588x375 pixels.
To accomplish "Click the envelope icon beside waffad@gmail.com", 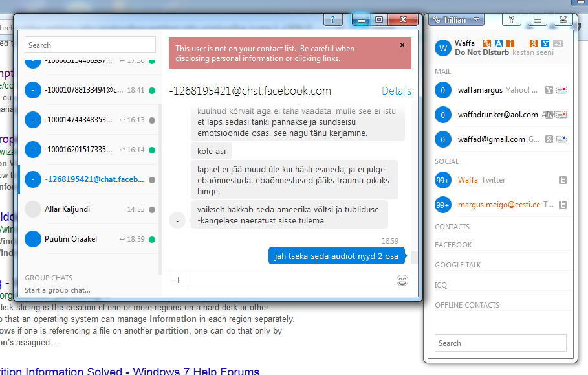I will click(561, 139).
